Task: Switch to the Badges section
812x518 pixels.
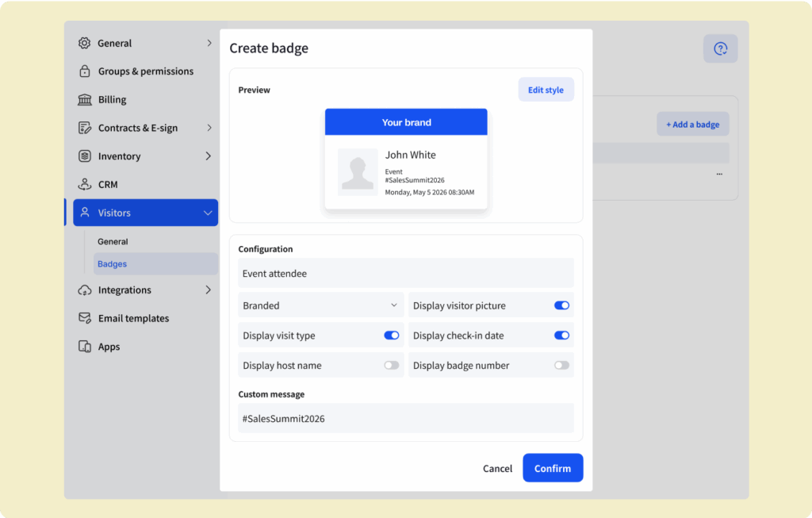Action: click(x=112, y=263)
